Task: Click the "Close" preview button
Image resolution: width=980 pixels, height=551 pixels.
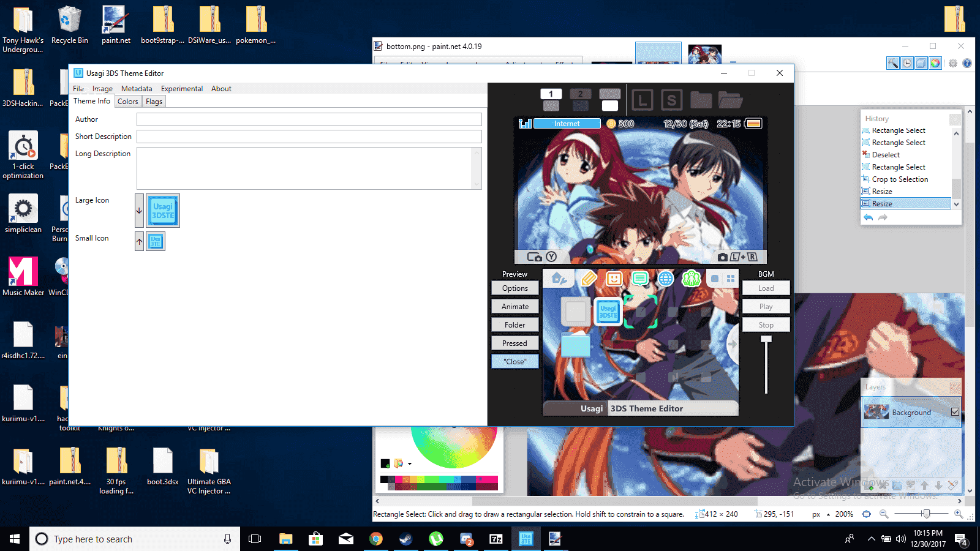Action: (515, 362)
